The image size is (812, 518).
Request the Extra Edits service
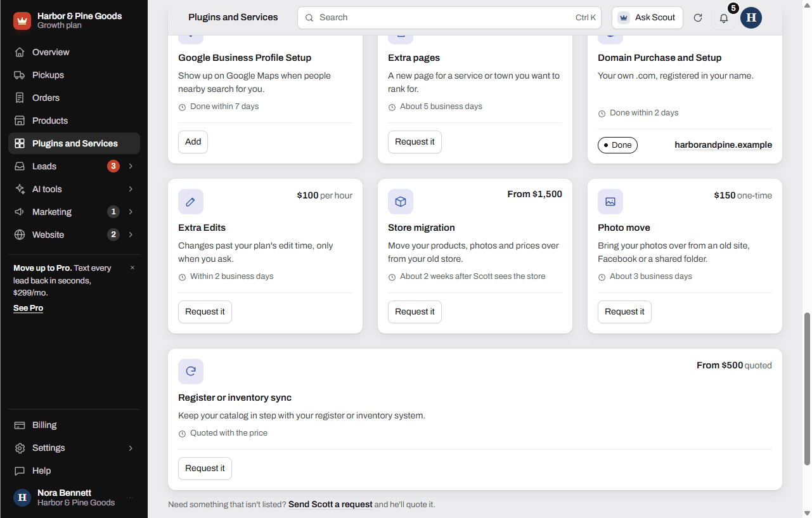(205, 312)
